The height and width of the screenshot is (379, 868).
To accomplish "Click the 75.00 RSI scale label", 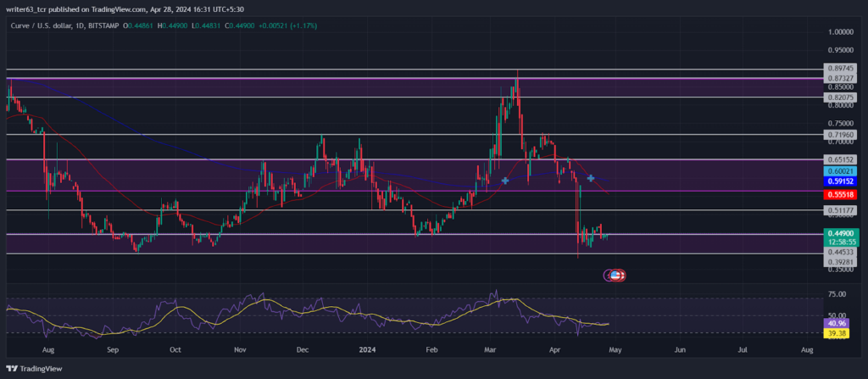I will click(837, 293).
